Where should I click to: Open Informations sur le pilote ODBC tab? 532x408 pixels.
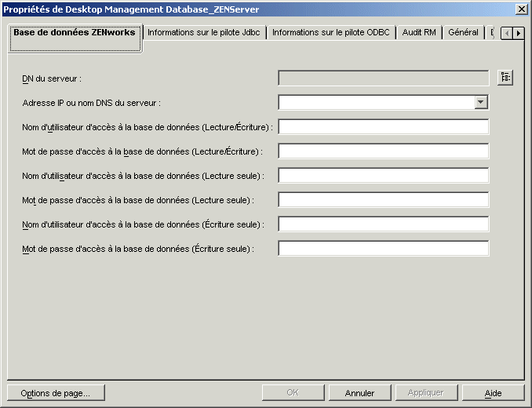point(331,32)
